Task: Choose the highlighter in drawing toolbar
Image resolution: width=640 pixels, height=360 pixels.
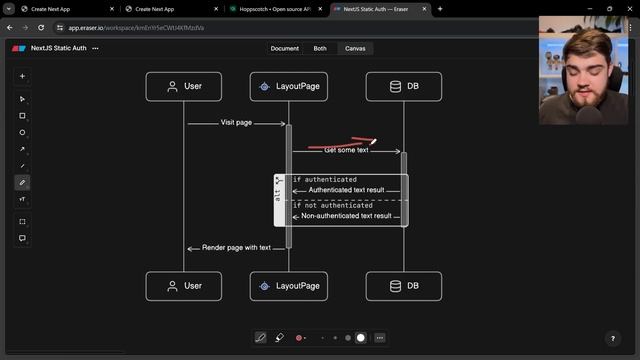Action: (x=280, y=338)
